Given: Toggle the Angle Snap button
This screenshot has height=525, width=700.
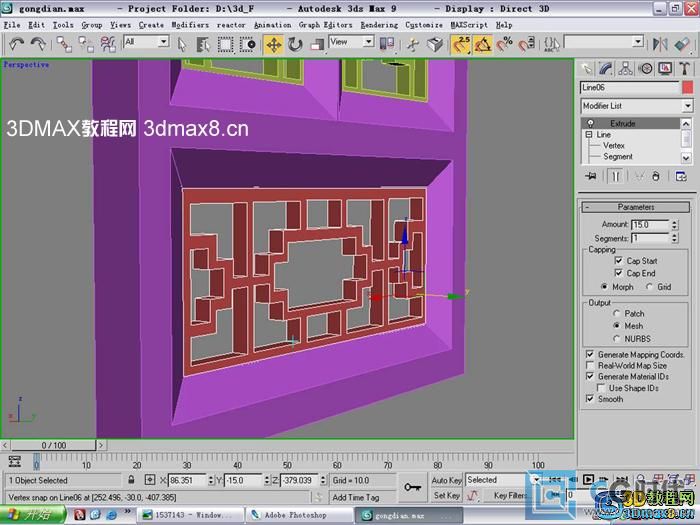Looking at the screenshot, I should [x=483, y=44].
